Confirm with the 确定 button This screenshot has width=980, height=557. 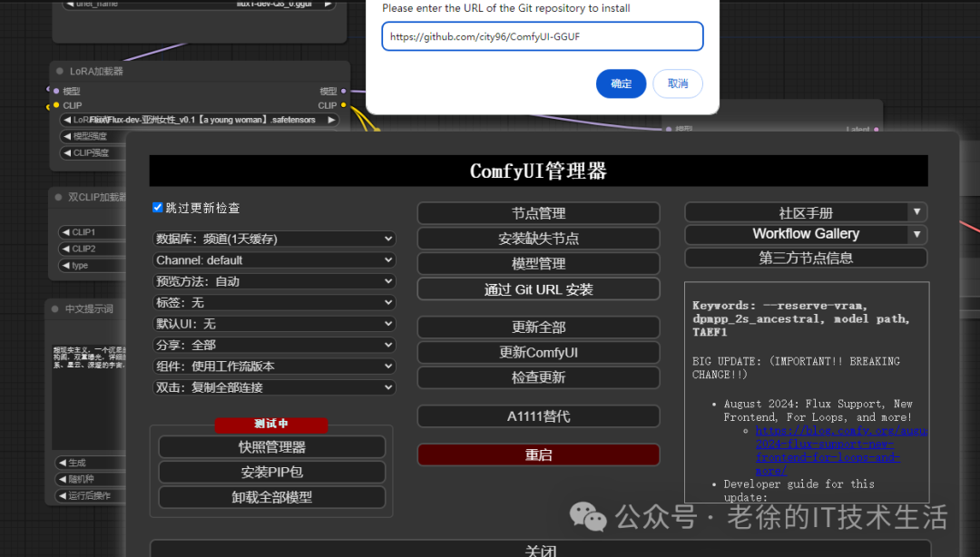tap(621, 83)
